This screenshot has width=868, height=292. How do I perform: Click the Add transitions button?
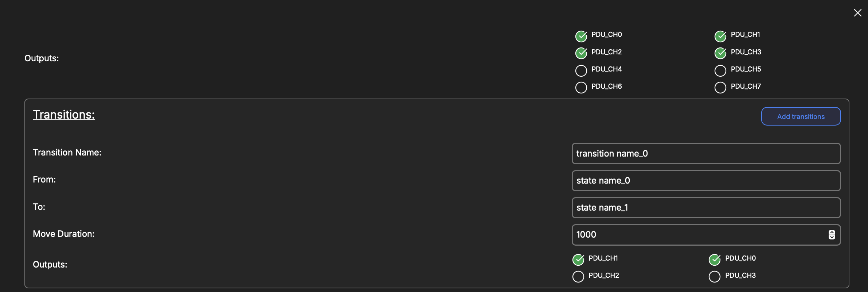click(801, 116)
